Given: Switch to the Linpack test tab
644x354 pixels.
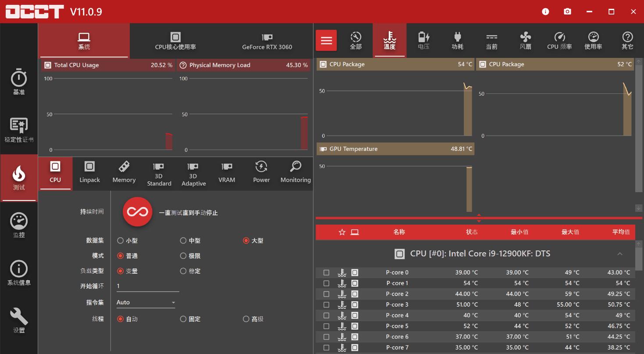Looking at the screenshot, I should pos(89,173).
